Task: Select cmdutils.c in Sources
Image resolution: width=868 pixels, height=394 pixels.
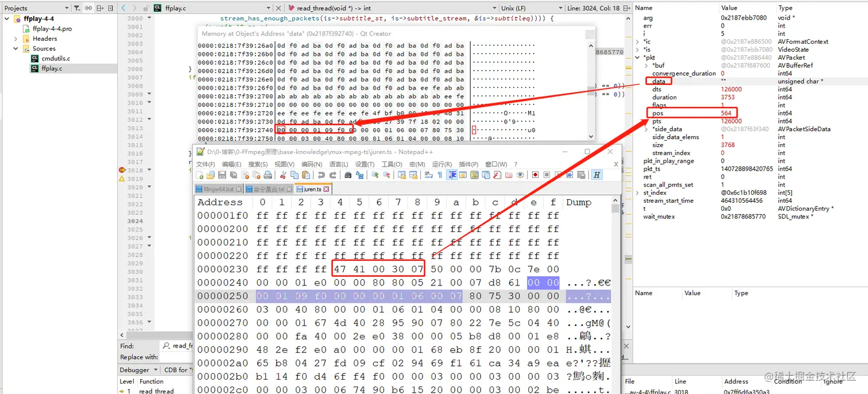Action: [x=56, y=59]
